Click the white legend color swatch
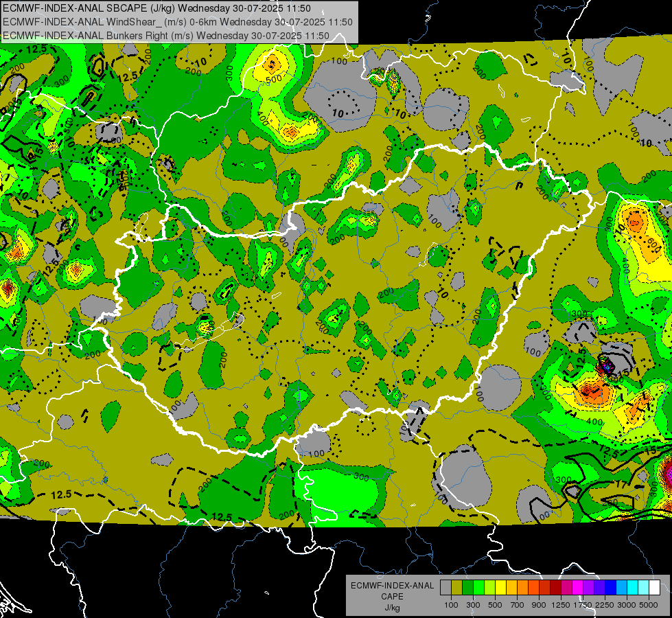The height and width of the screenshot is (618, 672). [654, 588]
